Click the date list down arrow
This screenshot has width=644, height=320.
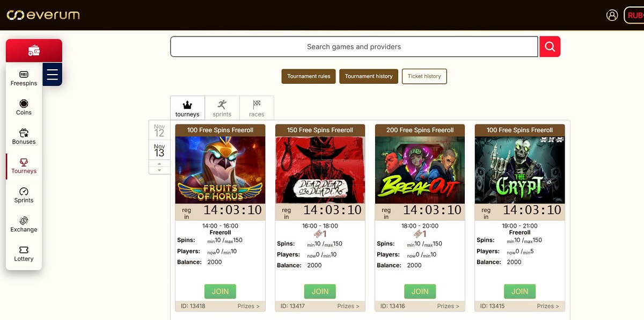[x=159, y=170]
